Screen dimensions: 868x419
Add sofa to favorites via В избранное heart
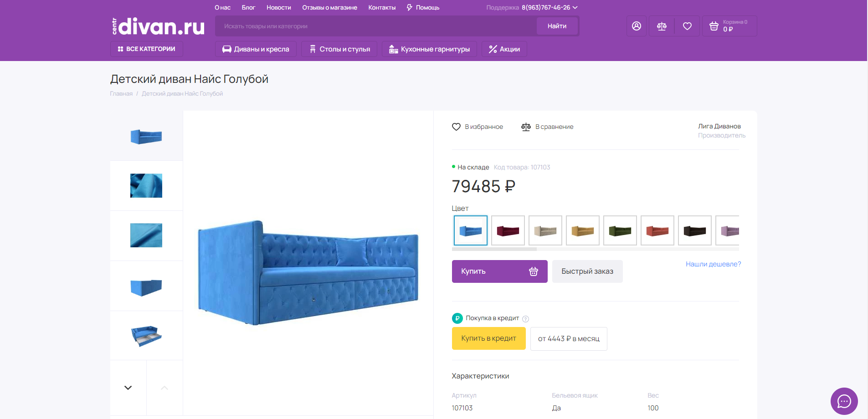456,127
